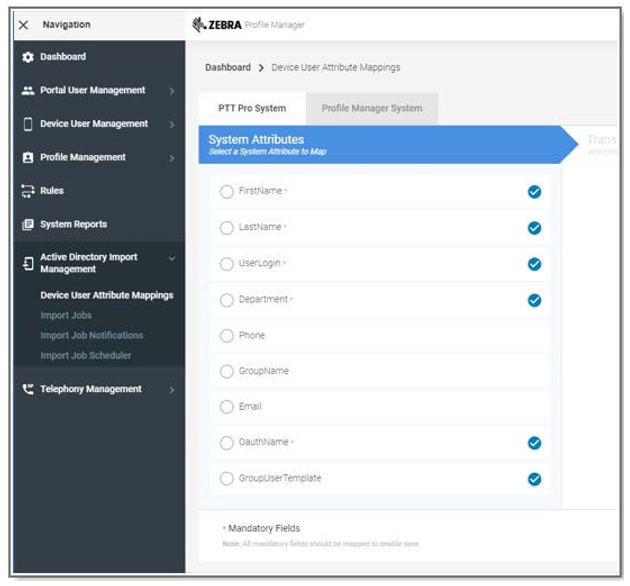The width and height of the screenshot is (630, 586).
Task: Click the System Reports icon
Action: pos(28,225)
